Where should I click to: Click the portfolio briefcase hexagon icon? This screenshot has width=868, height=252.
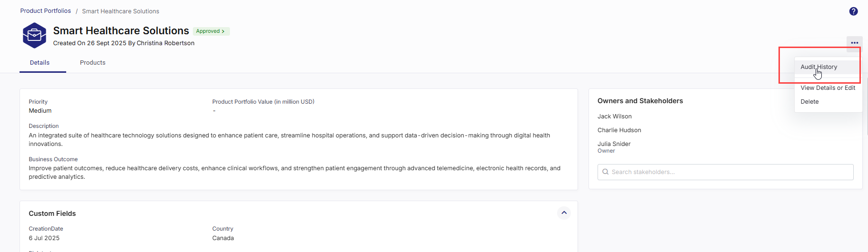[x=34, y=36]
